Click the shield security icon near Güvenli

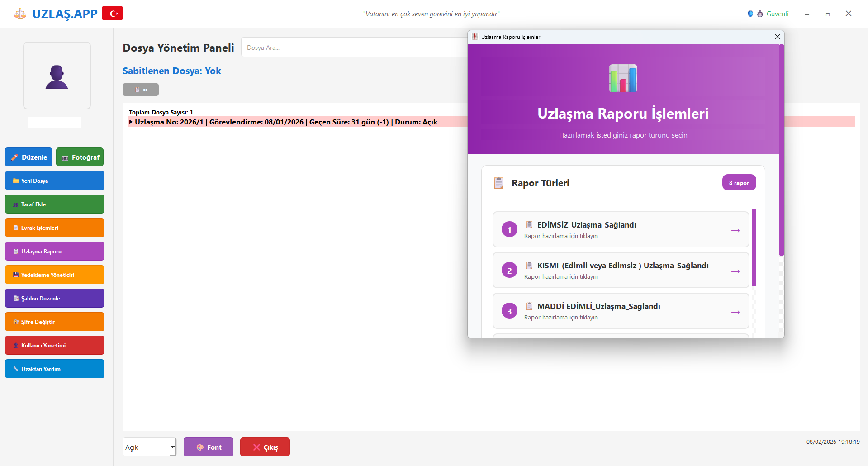click(x=750, y=14)
